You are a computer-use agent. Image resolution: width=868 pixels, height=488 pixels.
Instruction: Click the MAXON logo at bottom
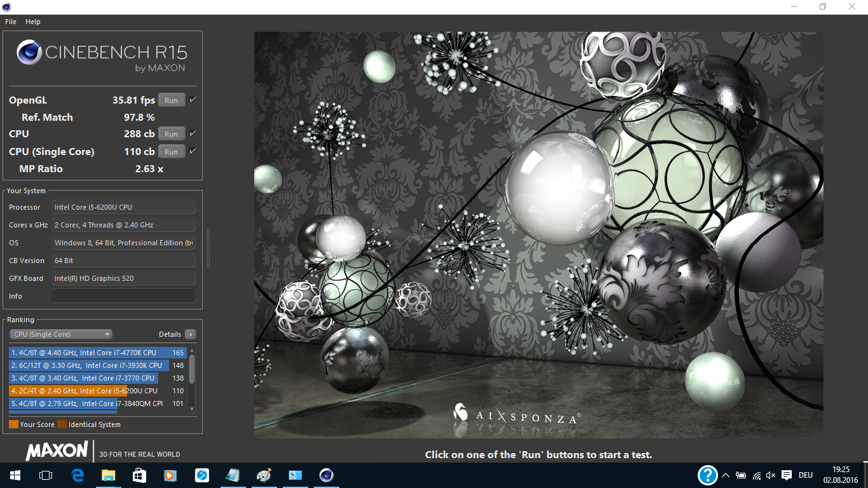[57, 451]
